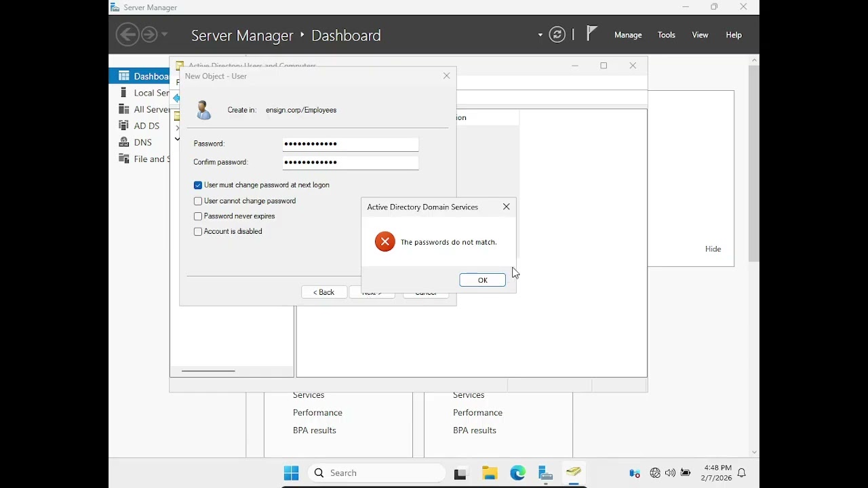This screenshot has width=868, height=488.
Task: Minimize the Active Directory Users and Computers window
Action: pos(575,66)
